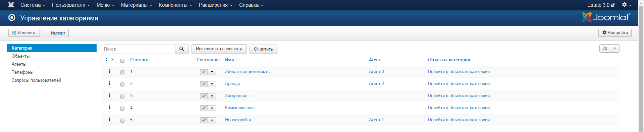Select checkbox for Коммерческая row

click(122, 109)
